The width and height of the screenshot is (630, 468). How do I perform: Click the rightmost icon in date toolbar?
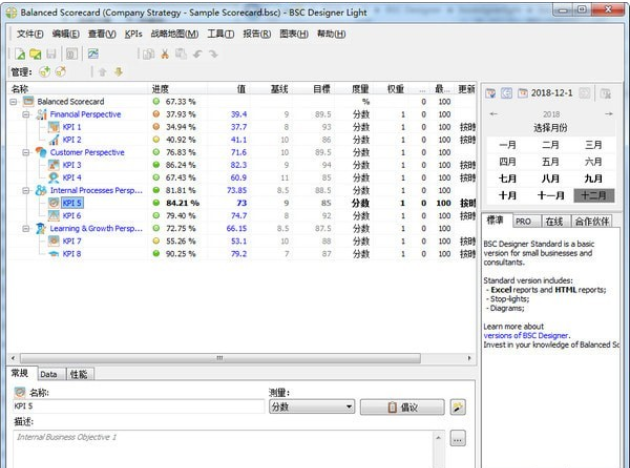click(x=605, y=93)
